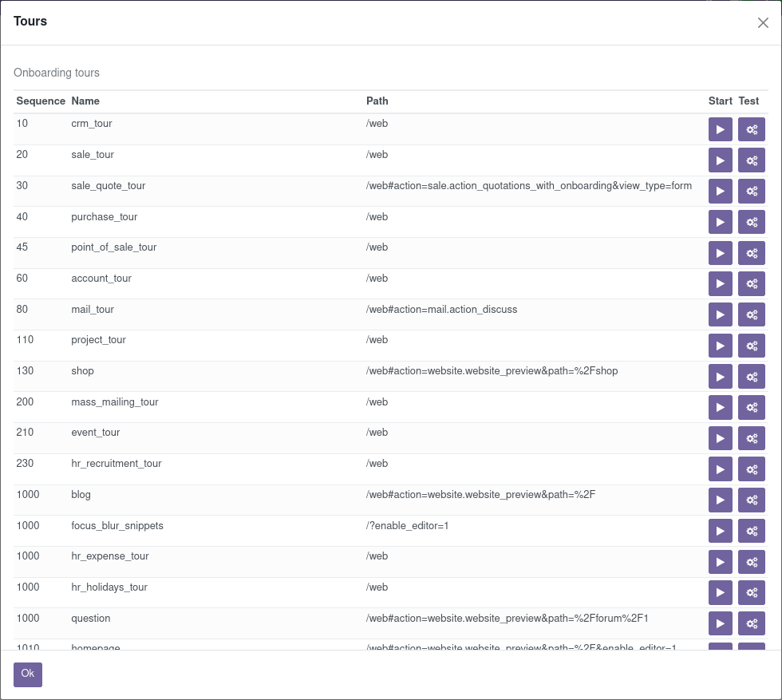Test the sale_quote_tour with gears icon
This screenshot has width=782, height=700.
coord(751,192)
